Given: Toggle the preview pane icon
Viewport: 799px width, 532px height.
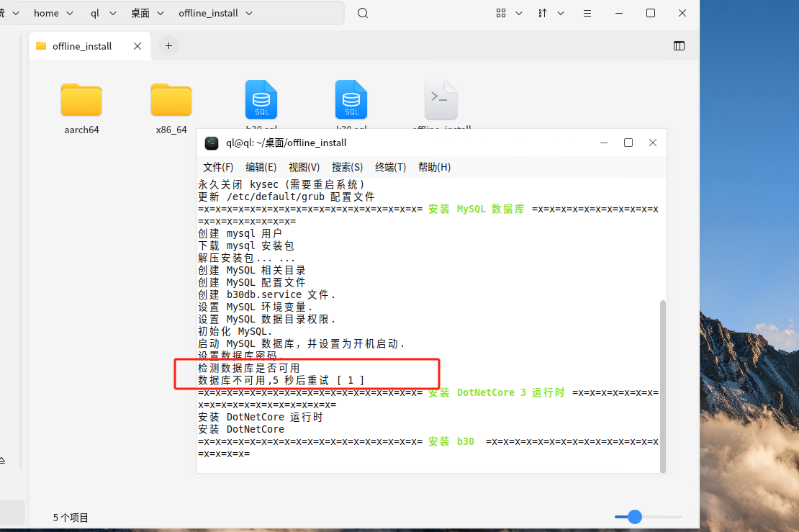Looking at the screenshot, I should pyautogui.click(x=679, y=46).
